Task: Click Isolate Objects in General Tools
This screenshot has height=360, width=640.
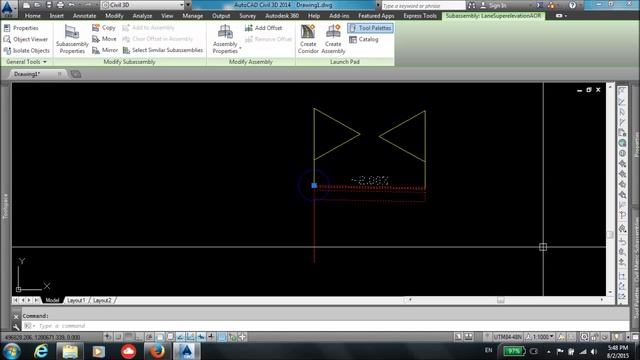Action: click(x=27, y=51)
